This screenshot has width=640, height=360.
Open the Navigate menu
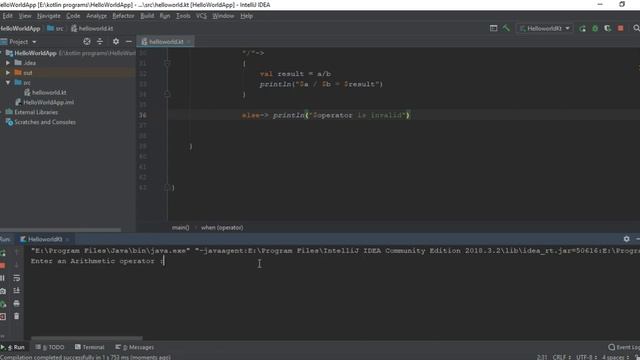pos(49,16)
